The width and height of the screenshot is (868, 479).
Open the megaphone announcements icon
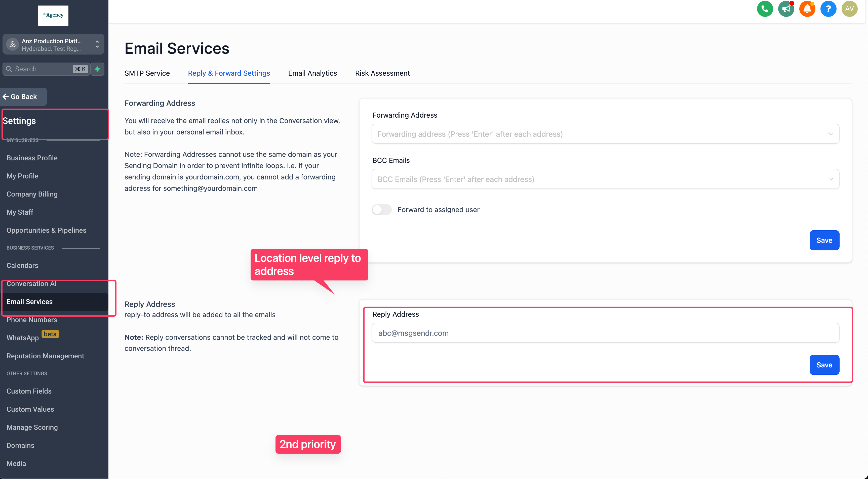tap(786, 9)
